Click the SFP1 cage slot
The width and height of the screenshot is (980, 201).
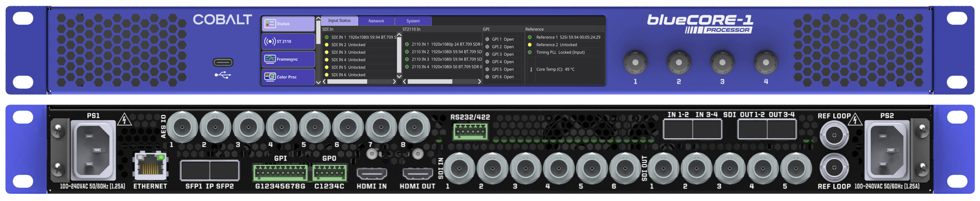click(x=195, y=171)
